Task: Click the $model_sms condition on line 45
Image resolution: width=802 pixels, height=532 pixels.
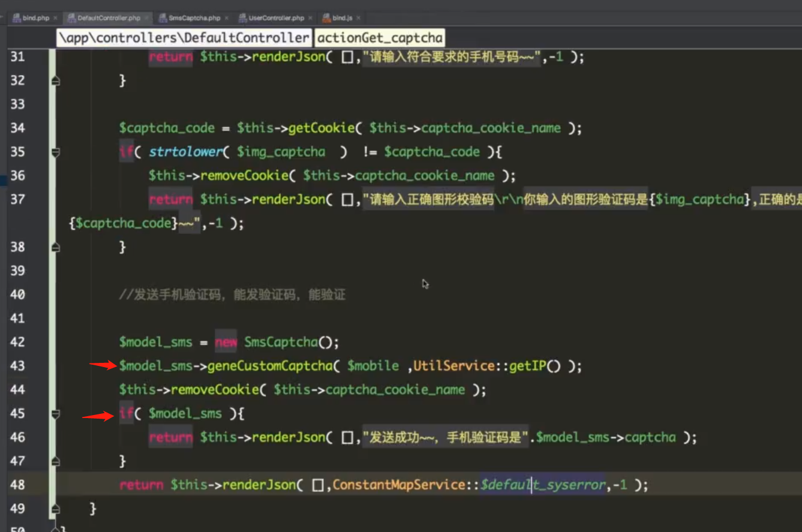Action: coord(185,414)
